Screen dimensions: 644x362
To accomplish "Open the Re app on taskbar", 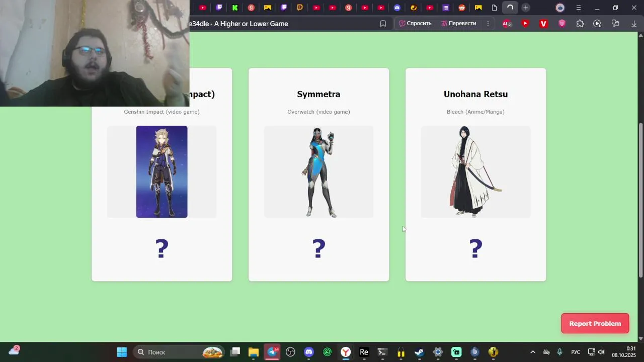I will [364, 352].
